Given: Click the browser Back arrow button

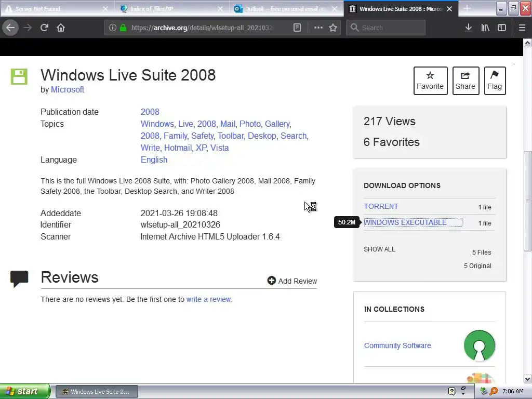Looking at the screenshot, I should click(x=10, y=28).
